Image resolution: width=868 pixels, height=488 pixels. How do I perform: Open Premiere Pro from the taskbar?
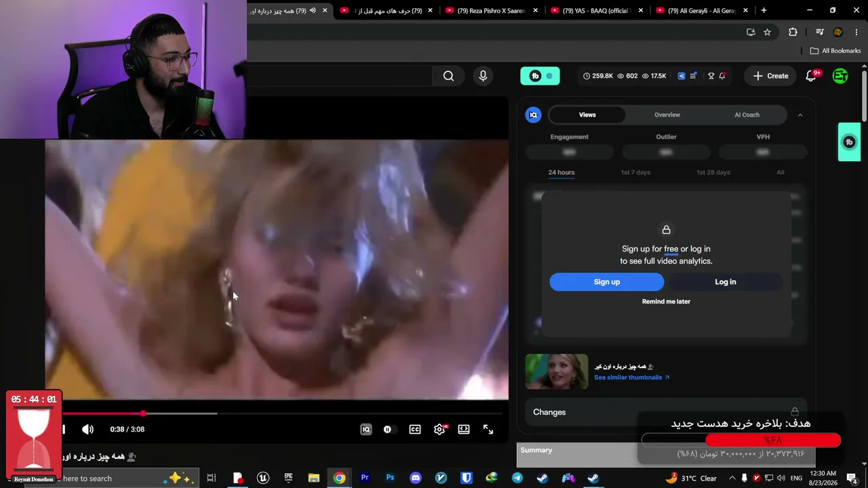pos(365,479)
